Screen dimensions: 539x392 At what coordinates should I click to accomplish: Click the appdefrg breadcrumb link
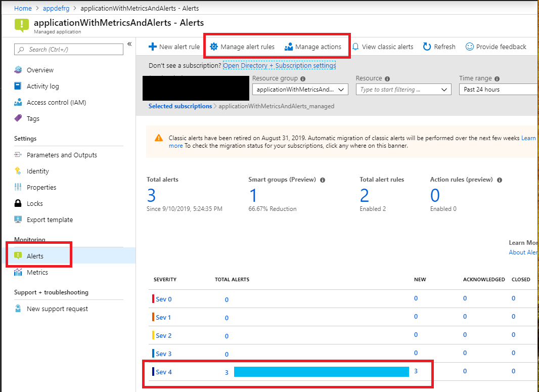[x=56, y=8]
